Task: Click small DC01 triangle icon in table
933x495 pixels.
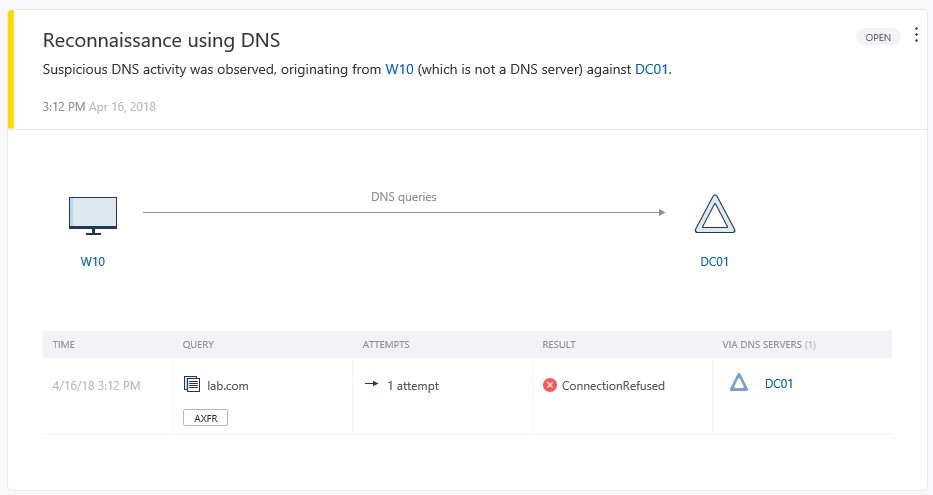Action: (739, 382)
